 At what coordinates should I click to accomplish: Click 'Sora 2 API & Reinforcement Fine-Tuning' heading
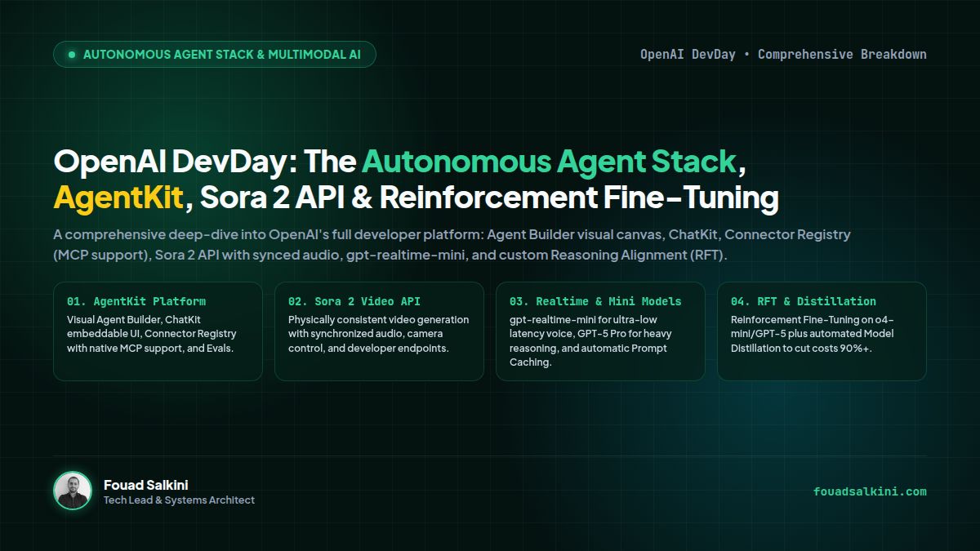point(489,198)
